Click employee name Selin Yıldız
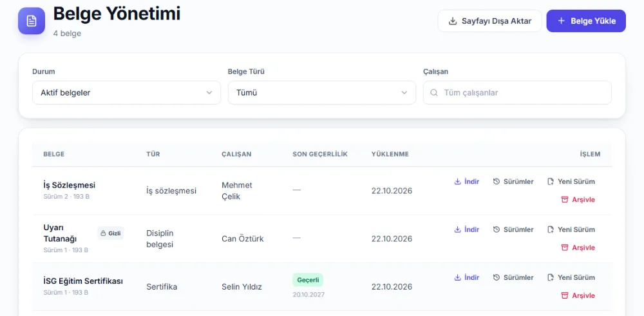The image size is (644, 316). point(241,287)
